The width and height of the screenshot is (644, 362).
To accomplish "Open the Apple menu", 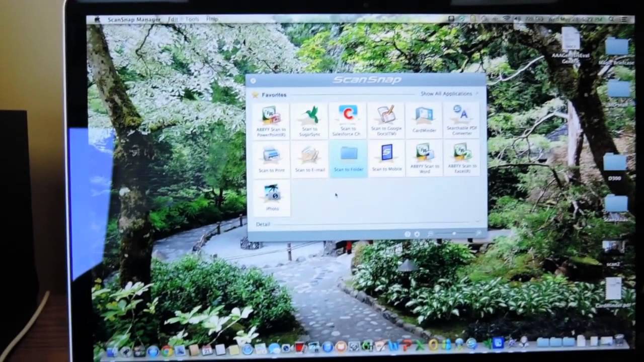I will 97,20.
